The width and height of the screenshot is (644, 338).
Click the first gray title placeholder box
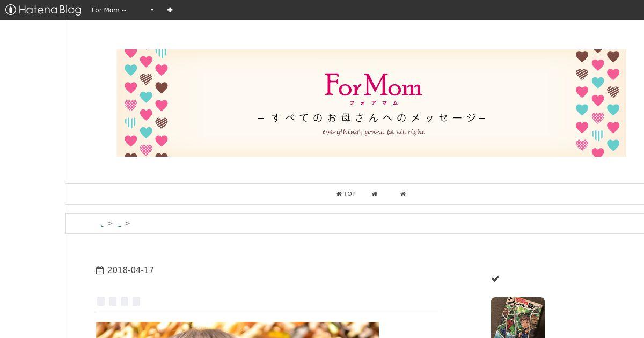101,301
